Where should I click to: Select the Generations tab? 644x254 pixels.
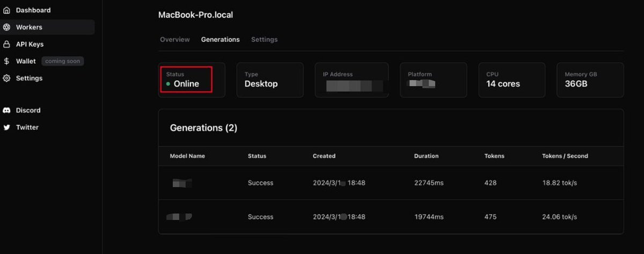220,40
